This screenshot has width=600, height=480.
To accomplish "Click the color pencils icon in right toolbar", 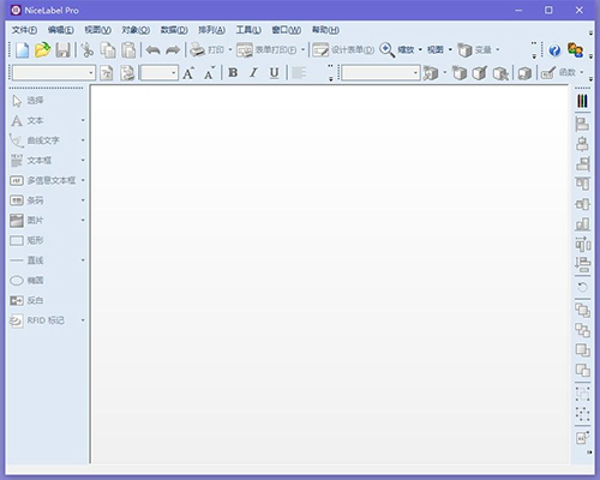I will pos(582,101).
